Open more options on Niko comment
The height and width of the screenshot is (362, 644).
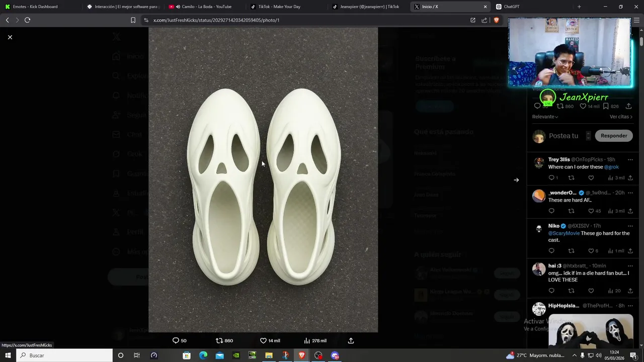tap(630, 226)
